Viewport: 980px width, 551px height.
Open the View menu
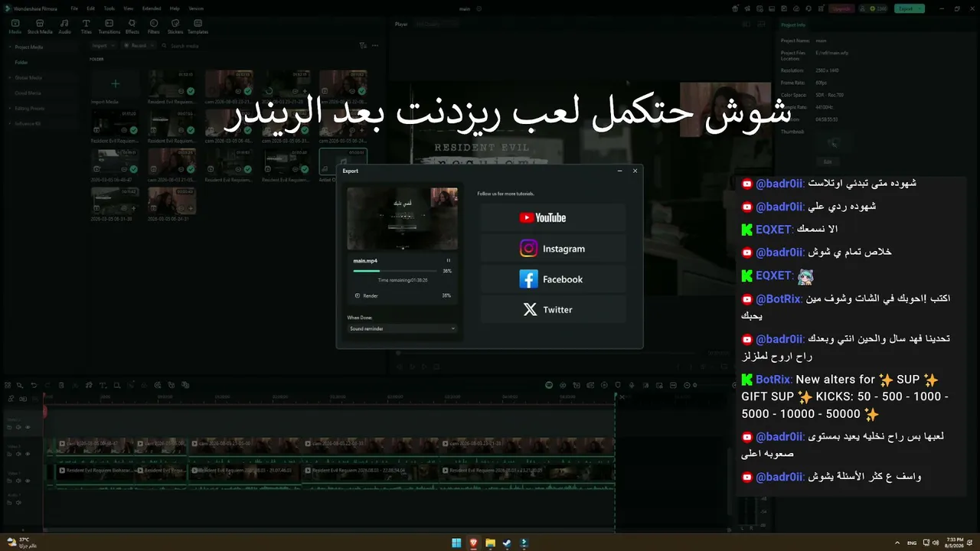click(128, 8)
